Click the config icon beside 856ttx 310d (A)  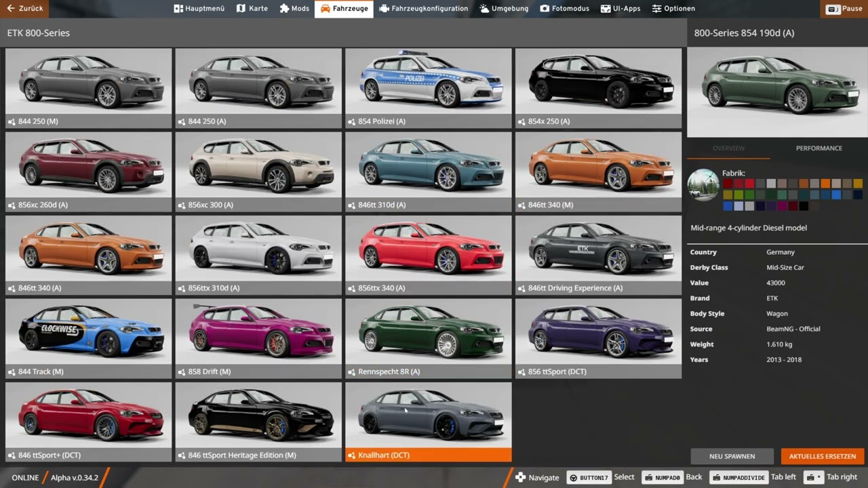(x=181, y=289)
